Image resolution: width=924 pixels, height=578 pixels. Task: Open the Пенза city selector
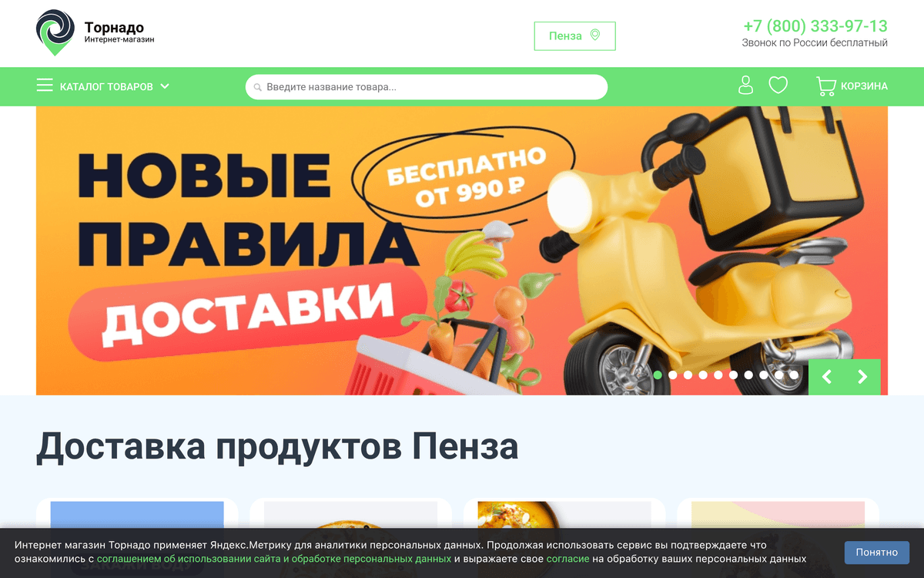tap(574, 36)
